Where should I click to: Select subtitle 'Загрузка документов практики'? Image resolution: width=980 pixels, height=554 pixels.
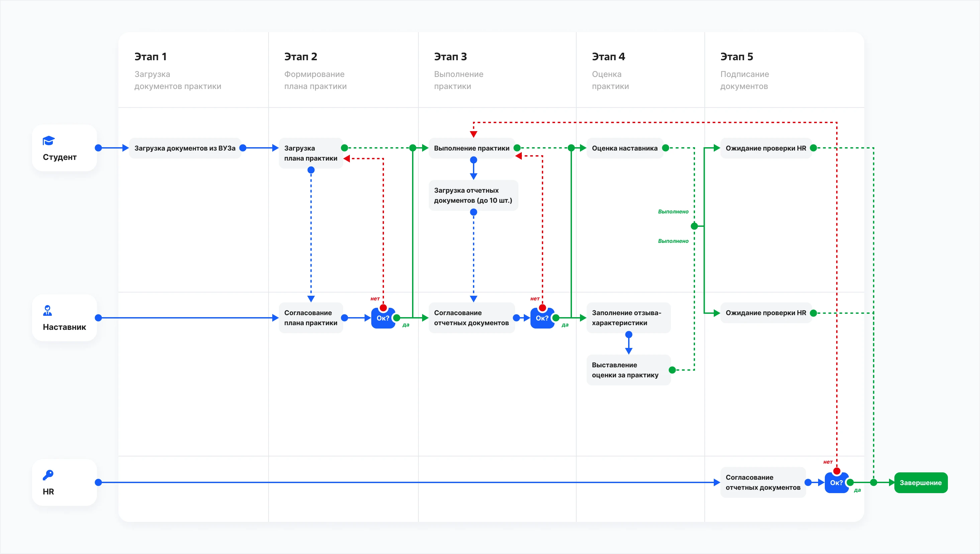(178, 80)
